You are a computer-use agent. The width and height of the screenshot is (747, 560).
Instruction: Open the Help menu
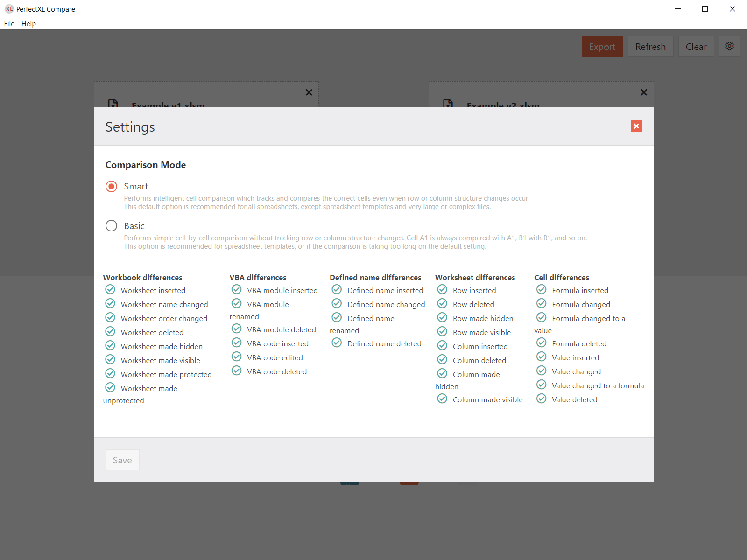(x=28, y=23)
